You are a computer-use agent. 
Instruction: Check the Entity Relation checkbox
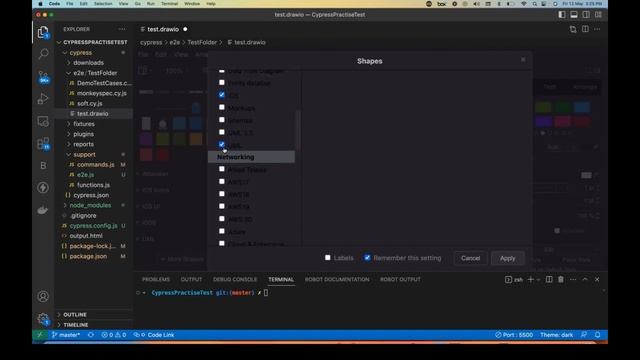[x=222, y=82]
